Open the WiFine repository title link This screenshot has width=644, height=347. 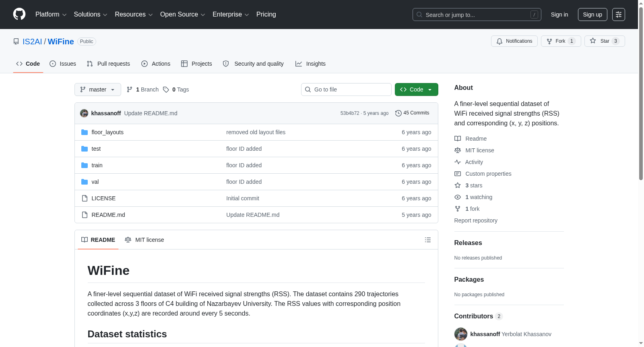click(x=61, y=42)
